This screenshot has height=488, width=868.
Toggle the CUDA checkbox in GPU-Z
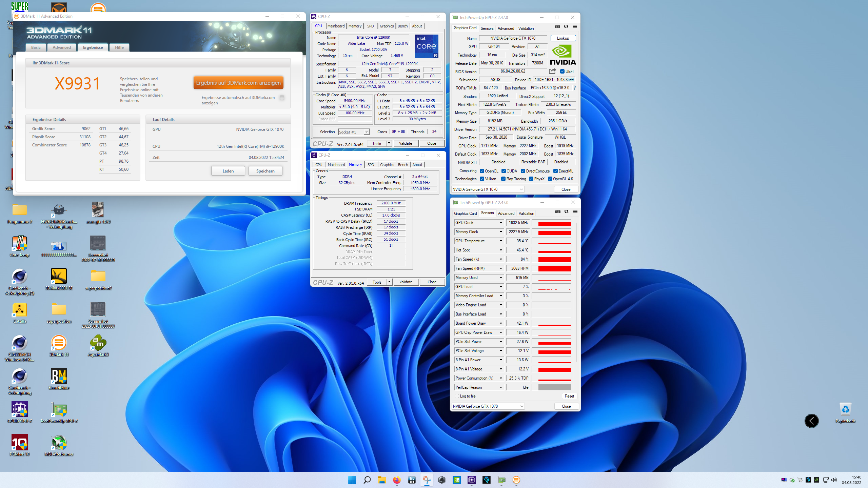[x=504, y=171]
